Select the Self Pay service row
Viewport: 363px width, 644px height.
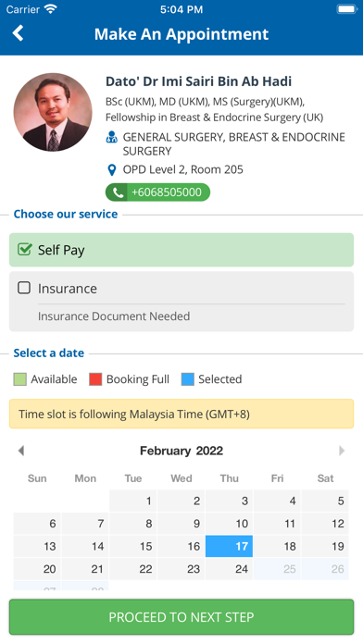181,250
